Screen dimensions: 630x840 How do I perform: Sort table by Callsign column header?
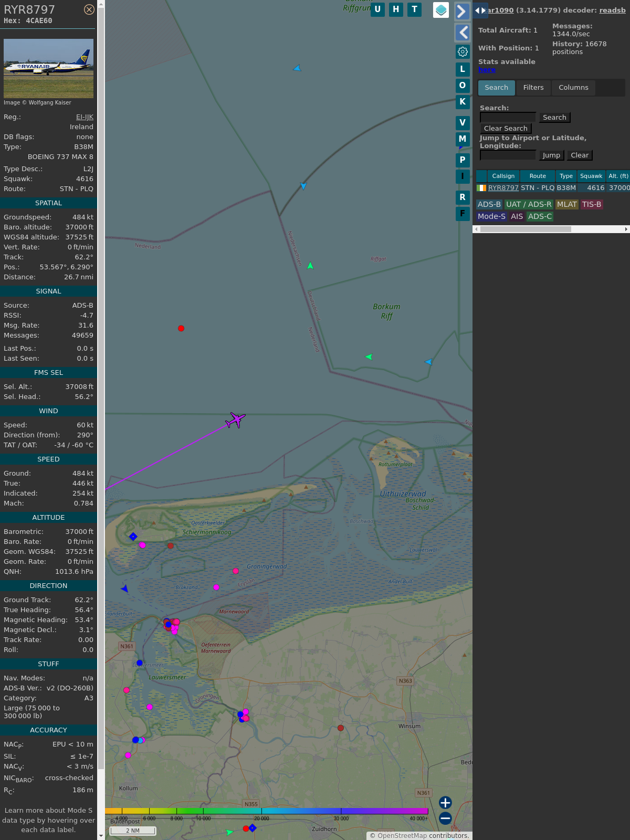(x=503, y=176)
